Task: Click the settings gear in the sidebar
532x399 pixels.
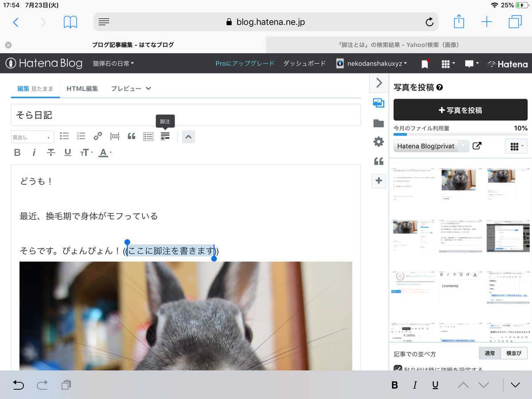Action: (379, 141)
